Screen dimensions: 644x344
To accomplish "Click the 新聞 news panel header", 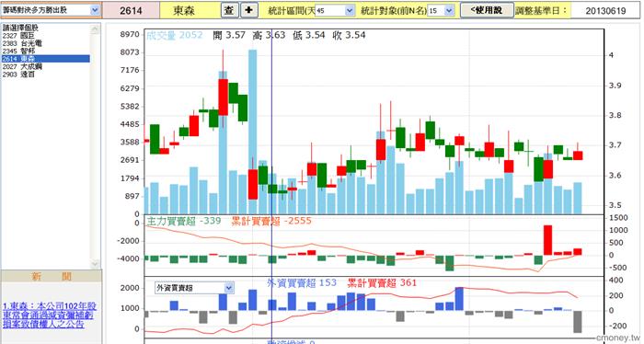I will click(x=51, y=276).
